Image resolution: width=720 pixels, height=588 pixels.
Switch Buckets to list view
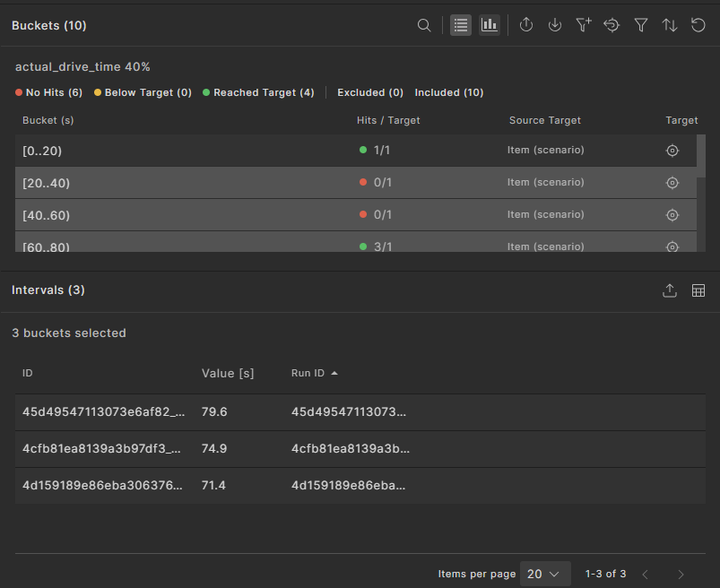pyautogui.click(x=461, y=25)
